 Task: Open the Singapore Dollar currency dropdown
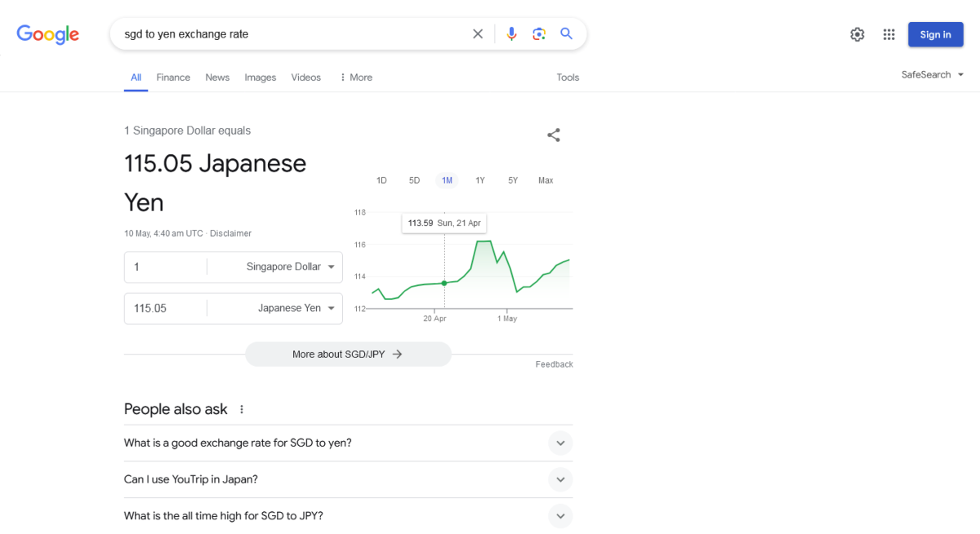pyautogui.click(x=290, y=267)
